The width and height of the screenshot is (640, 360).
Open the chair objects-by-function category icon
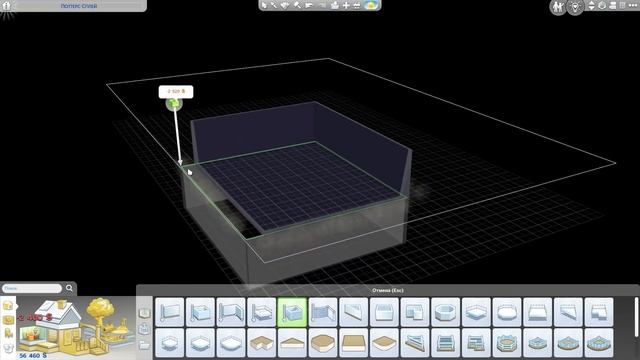[x=8, y=334]
